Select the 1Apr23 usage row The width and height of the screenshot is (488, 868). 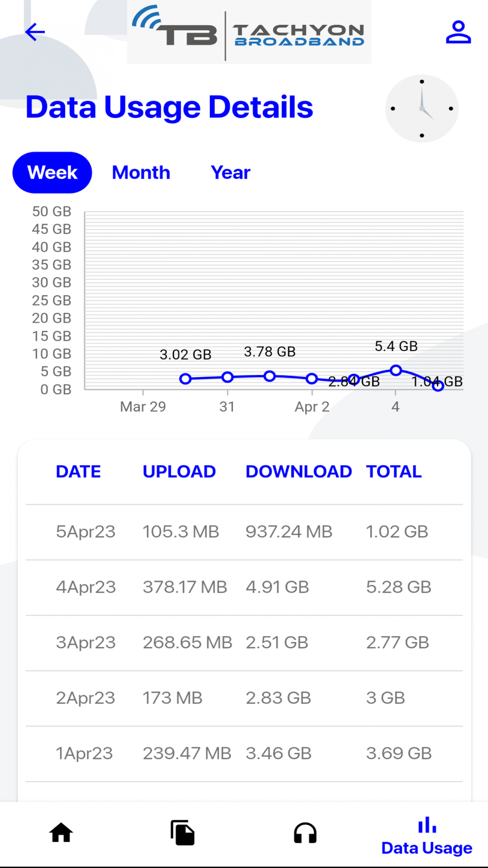tap(244, 754)
